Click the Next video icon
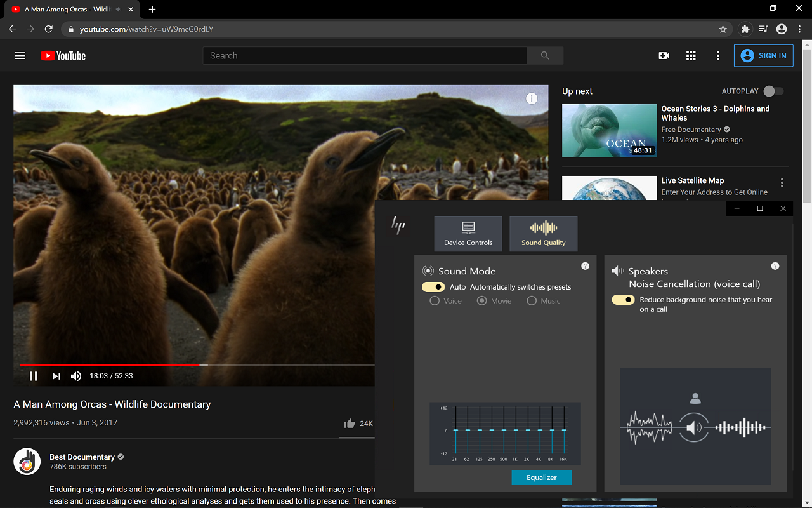The width and height of the screenshot is (812, 508). pyautogui.click(x=56, y=375)
